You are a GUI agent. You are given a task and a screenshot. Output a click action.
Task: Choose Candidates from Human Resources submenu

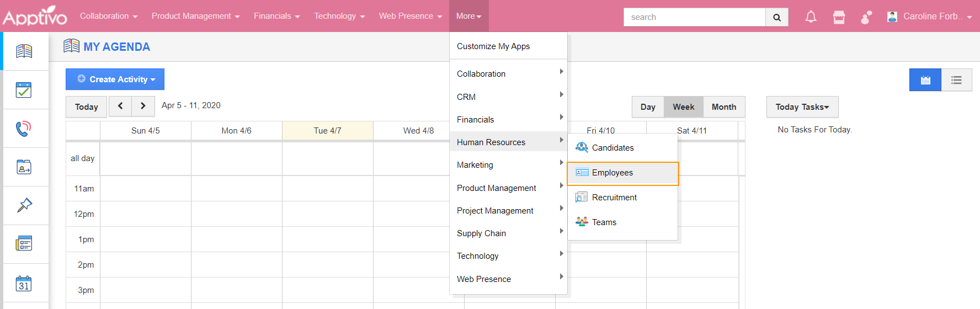[x=622, y=148]
